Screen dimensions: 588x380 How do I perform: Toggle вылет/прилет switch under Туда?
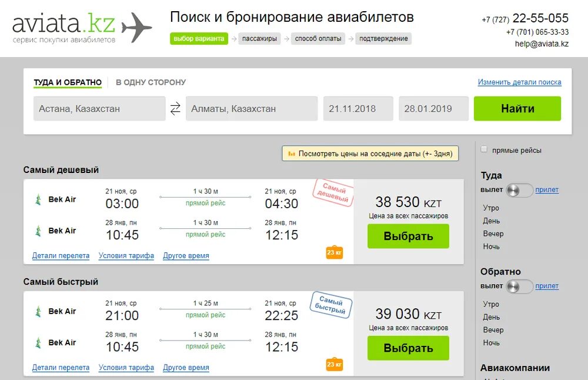(519, 190)
